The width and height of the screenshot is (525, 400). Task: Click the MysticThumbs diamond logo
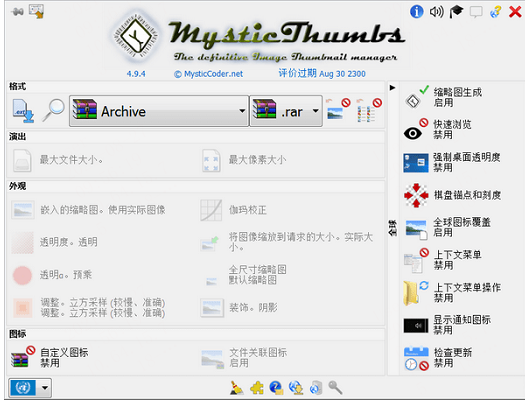click(136, 36)
